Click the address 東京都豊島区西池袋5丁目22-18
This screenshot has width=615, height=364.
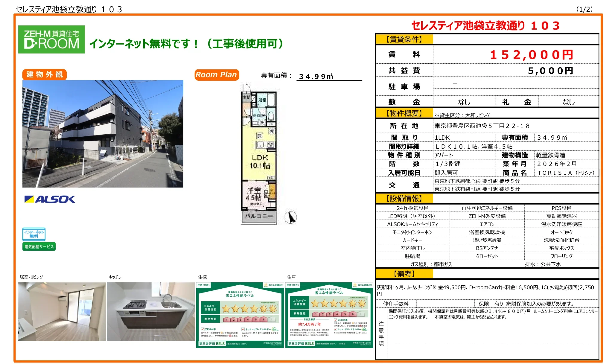[x=482, y=126]
